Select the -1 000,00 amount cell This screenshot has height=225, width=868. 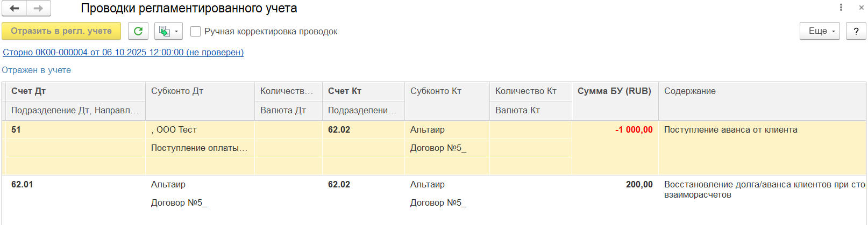634,130
